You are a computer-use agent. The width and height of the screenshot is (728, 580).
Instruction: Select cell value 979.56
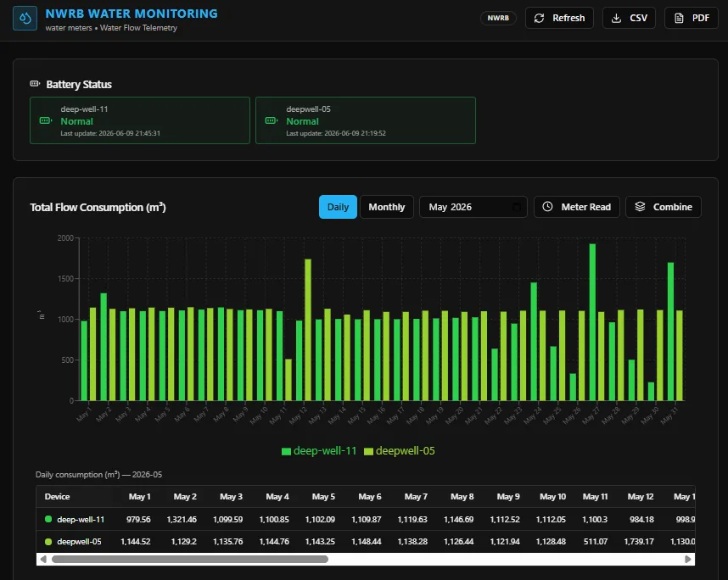click(x=138, y=519)
